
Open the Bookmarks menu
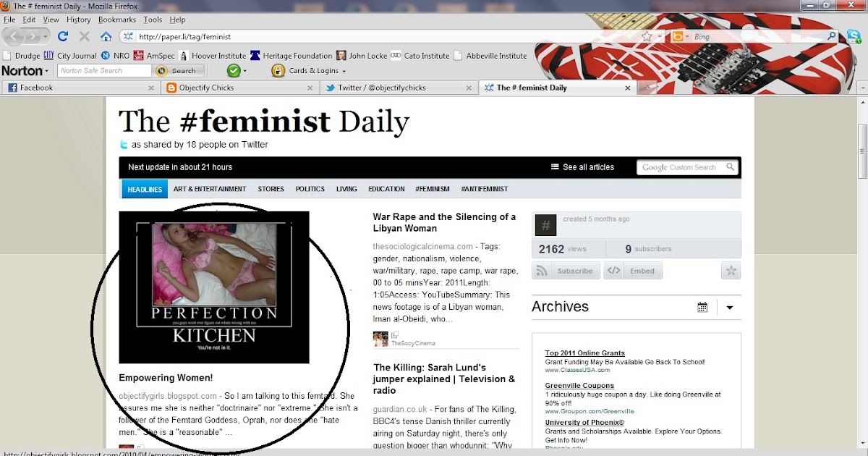point(118,20)
